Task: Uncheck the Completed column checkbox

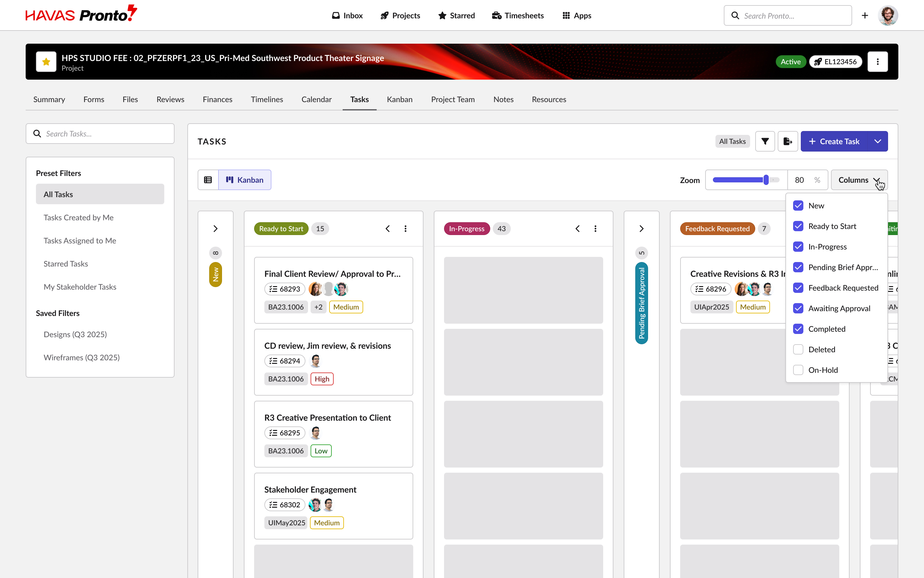Action: point(798,329)
